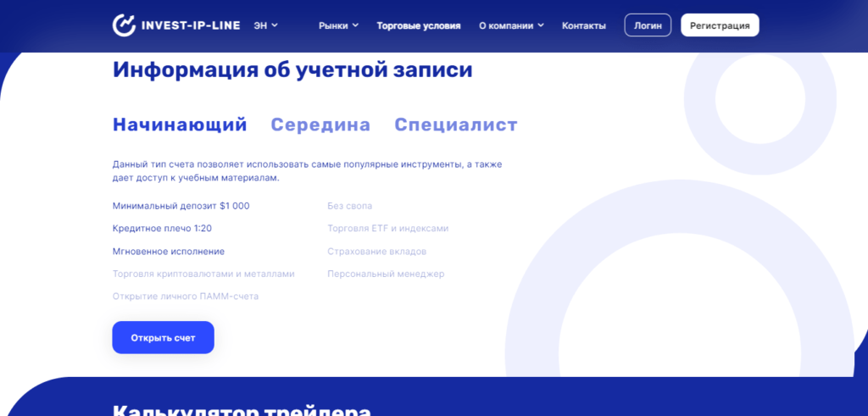The image size is (868, 416).
Task: Click the Invest-IP-Line logo icon
Action: coord(124,25)
